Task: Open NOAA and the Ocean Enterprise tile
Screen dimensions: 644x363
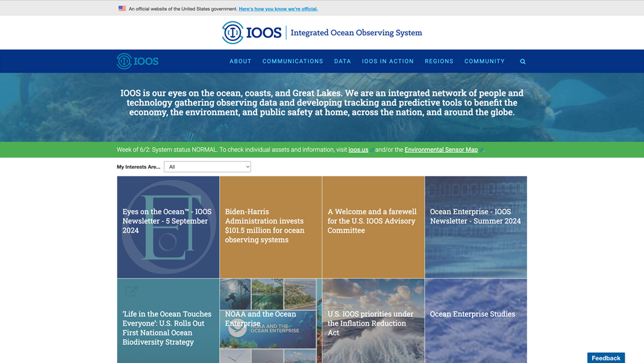Action: point(270,321)
